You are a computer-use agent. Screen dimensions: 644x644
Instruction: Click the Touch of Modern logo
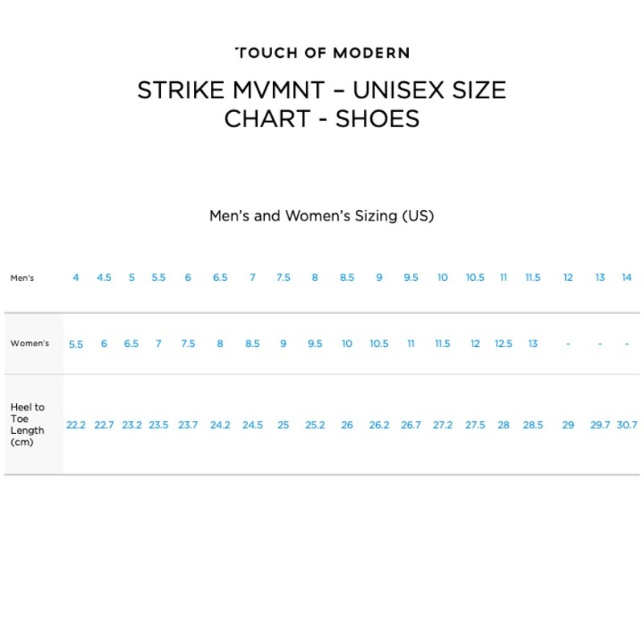[x=322, y=53]
